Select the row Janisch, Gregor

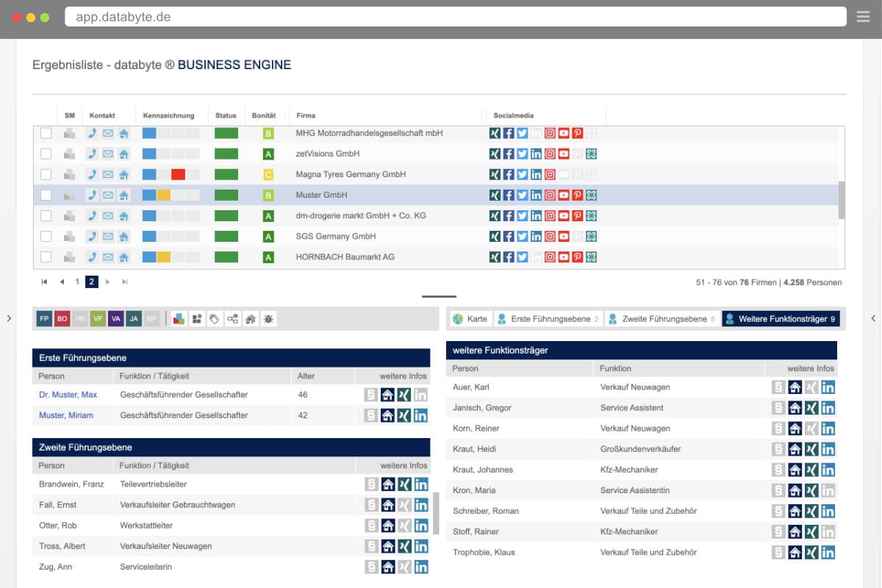642,408
